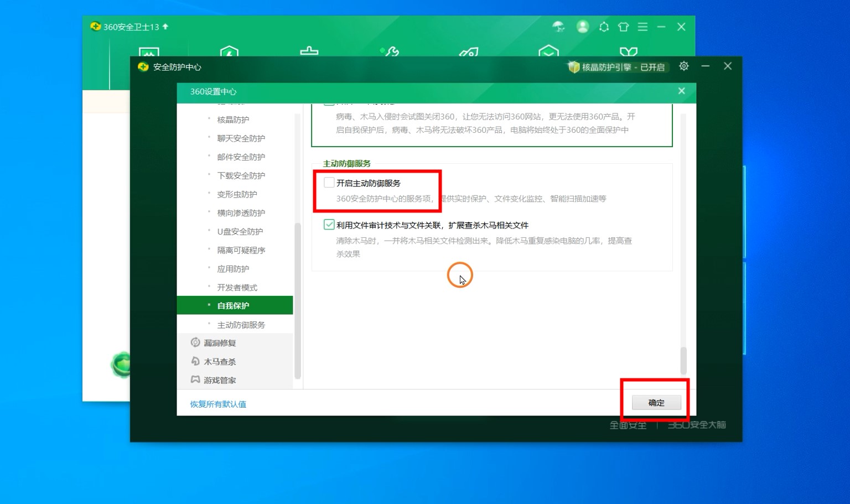Select 主动防御服务 in the sidebar

[241, 325]
